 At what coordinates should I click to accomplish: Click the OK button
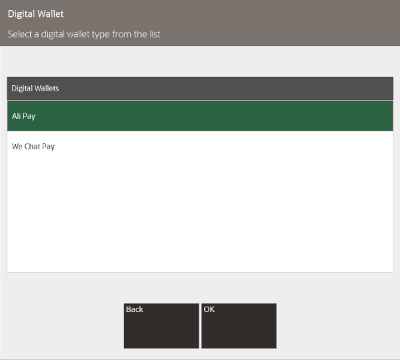(x=239, y=326)
